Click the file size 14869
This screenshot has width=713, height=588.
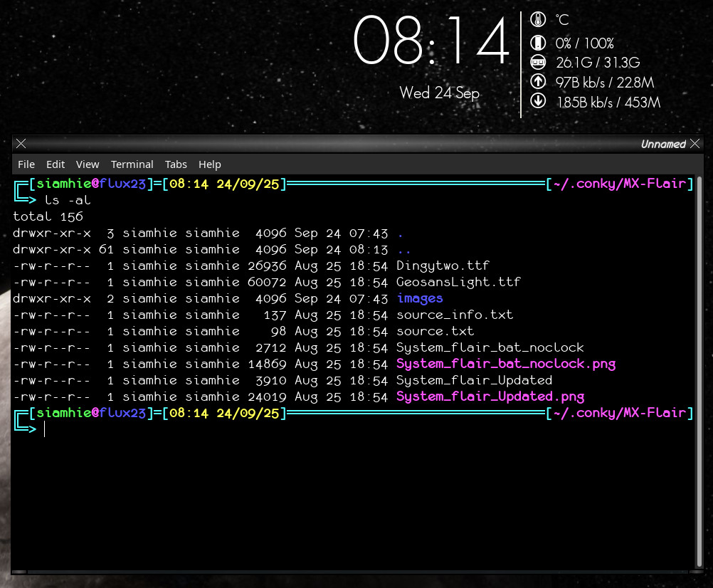[267, 364]
